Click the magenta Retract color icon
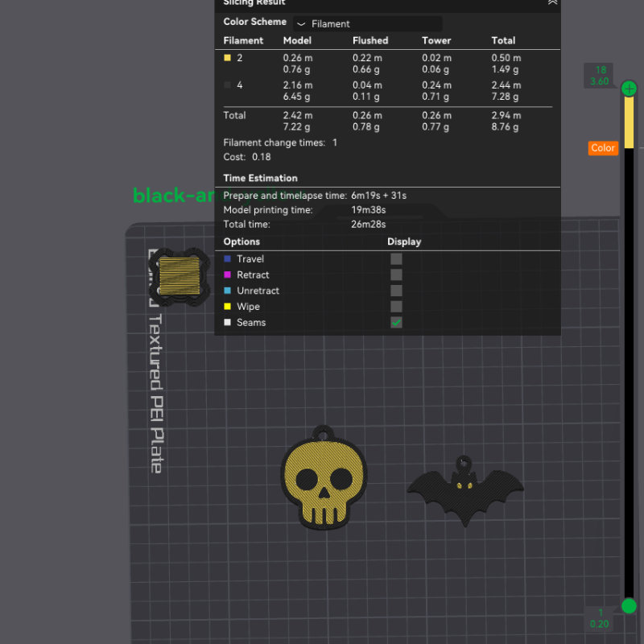This screenshot has height=644, width=644. pyautogui.click(x=228, y=275)
